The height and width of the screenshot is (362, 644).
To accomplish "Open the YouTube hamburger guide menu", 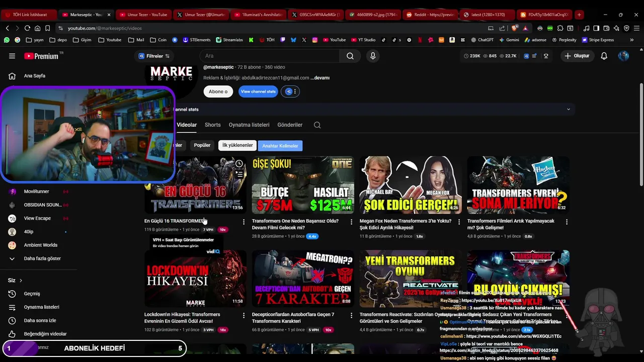I will [12, 56].
